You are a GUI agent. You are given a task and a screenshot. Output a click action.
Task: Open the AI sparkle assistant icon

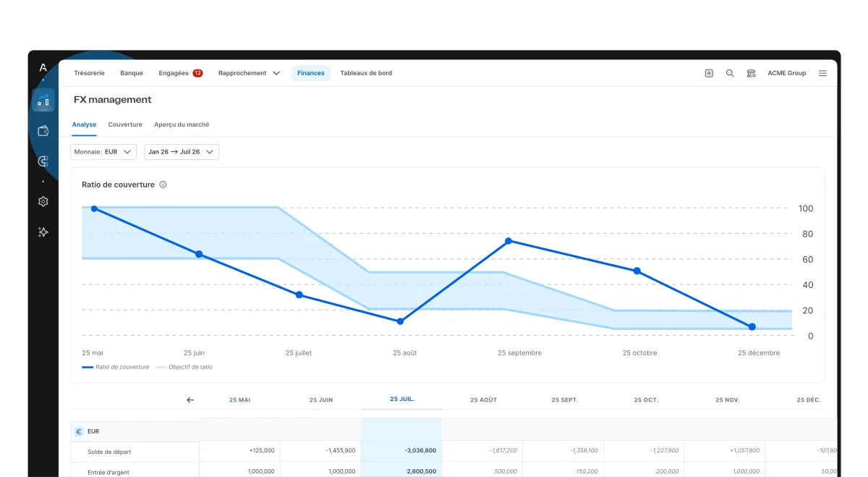coord(43,232)
